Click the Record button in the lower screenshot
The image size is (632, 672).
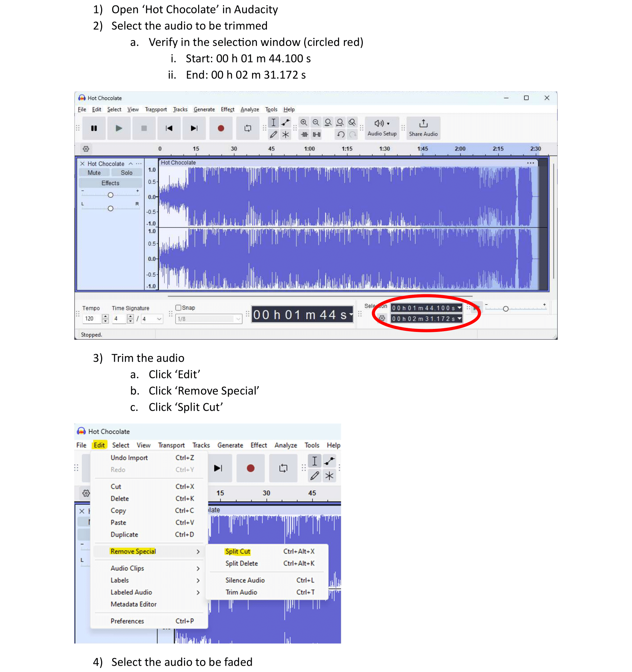pos(251,468)
